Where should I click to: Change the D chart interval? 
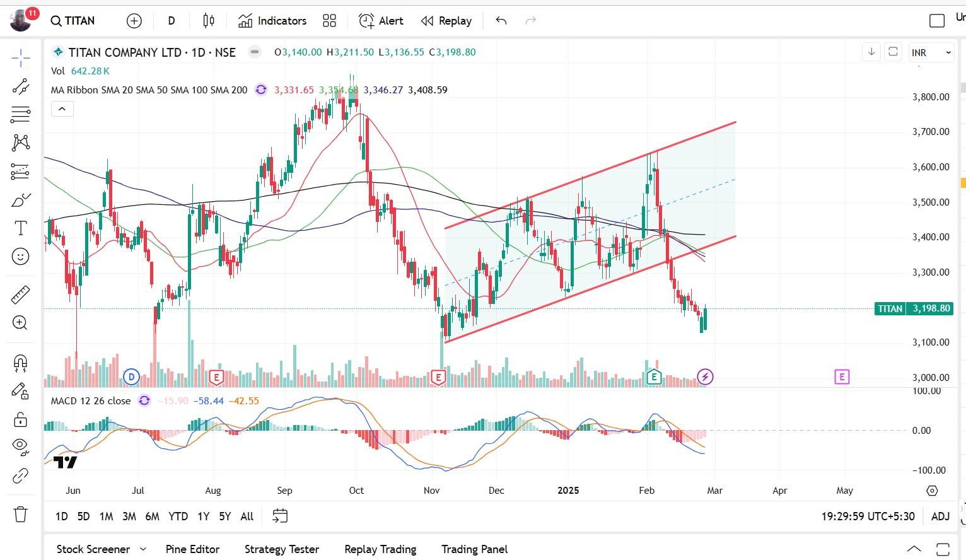point(172,21)
